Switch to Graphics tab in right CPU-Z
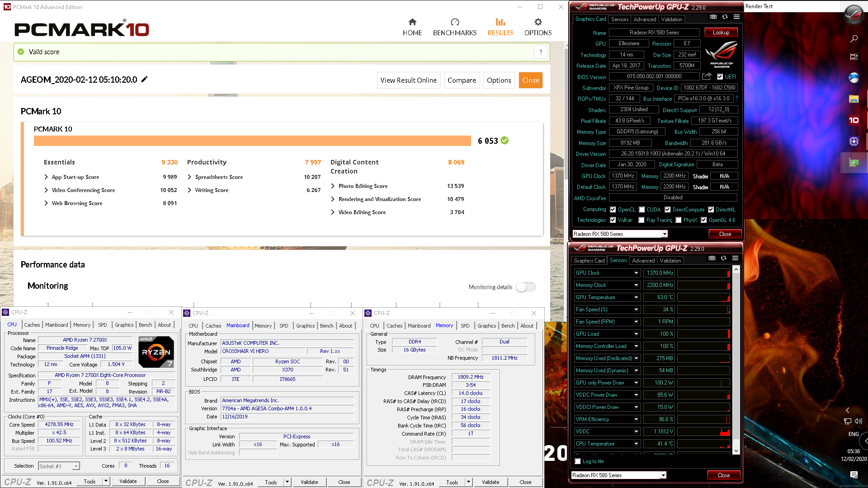This screenshot has width=868, height=488. pyautogui.click(x=486, y=326)
